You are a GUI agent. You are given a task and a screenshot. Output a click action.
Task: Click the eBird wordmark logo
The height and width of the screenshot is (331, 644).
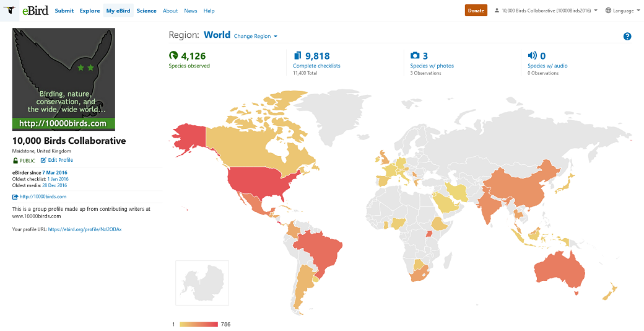click(x=35, y=11)
